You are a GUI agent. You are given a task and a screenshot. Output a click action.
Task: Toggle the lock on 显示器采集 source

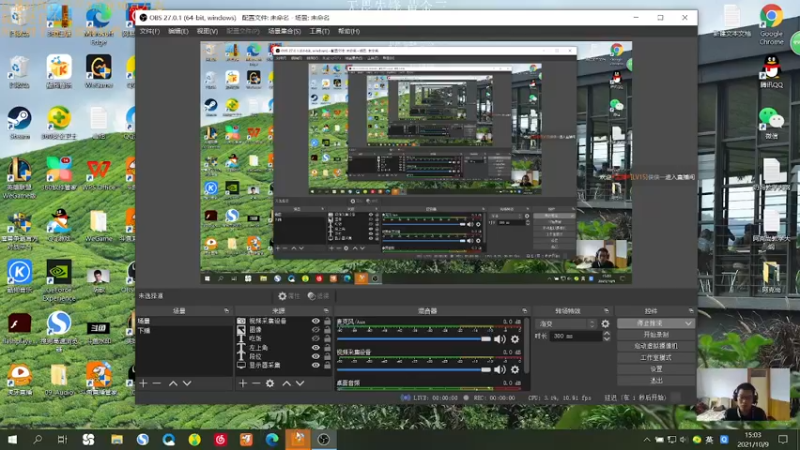[328, 365]
